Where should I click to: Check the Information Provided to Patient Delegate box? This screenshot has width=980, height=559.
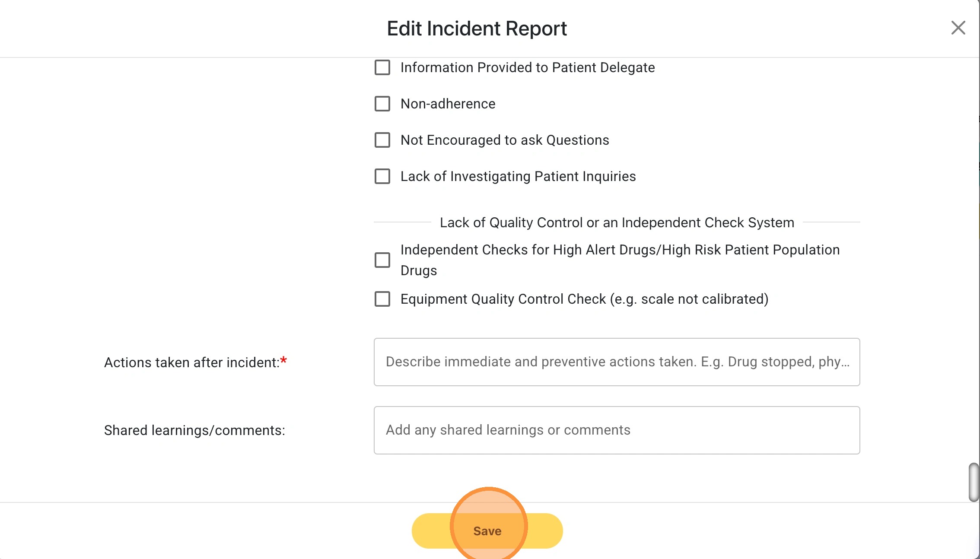click(x=382, y=68)
